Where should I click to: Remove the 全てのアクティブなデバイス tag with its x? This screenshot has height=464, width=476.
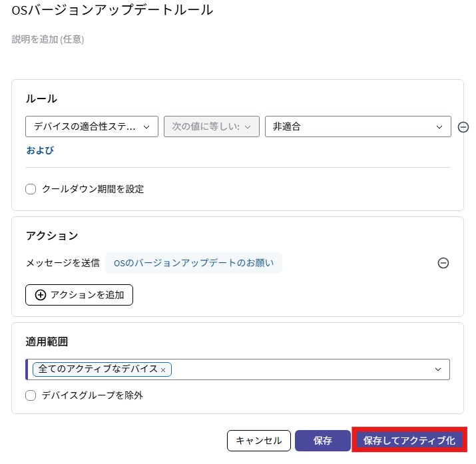pyautogui.click(x=163, y=370)
